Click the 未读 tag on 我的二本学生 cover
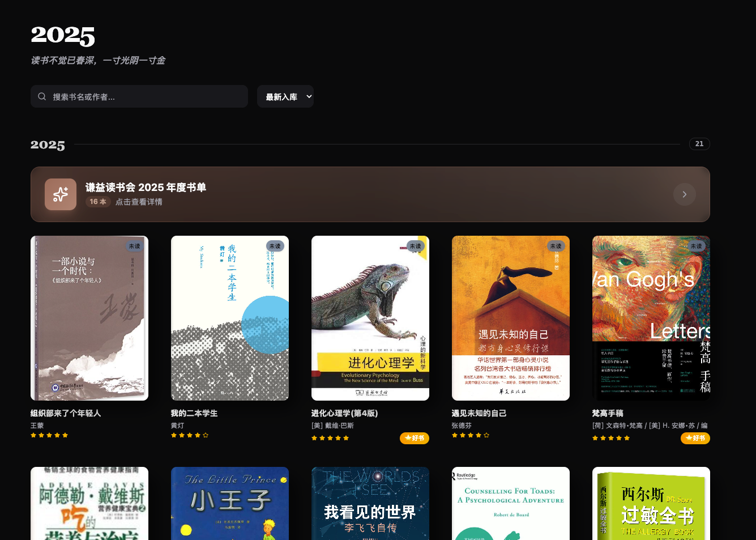756x540 pixels. click(275, 246)
